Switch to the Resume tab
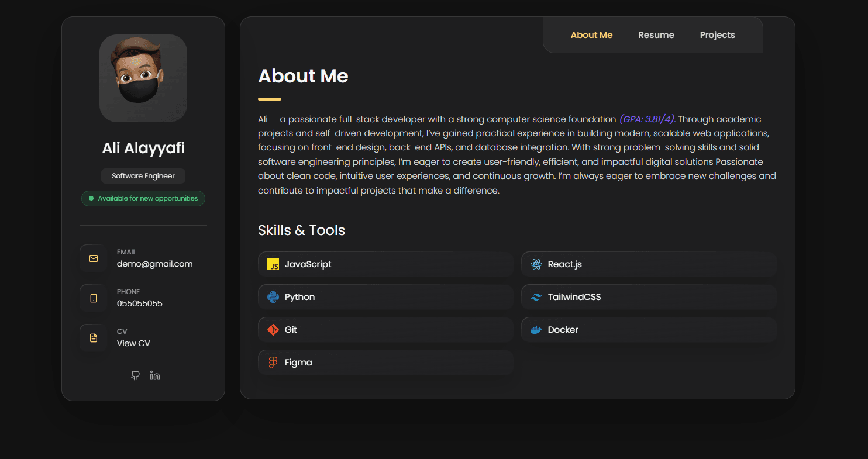The height and width of the screenshot is (459, 868). coord(656,34)
